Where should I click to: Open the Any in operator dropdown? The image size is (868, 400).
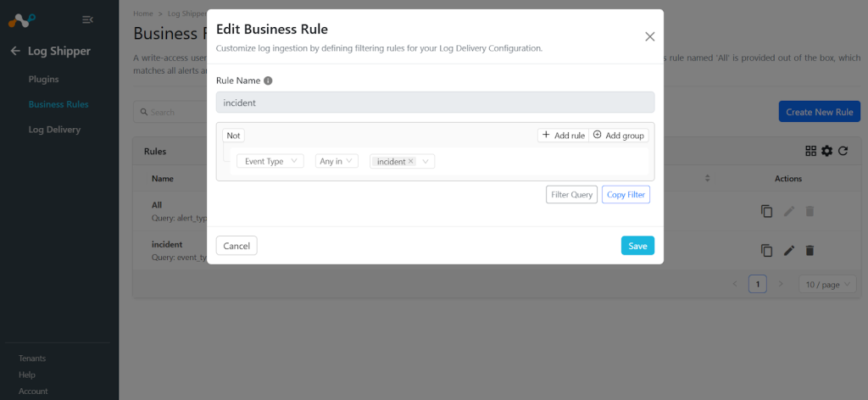coord(337,161)
